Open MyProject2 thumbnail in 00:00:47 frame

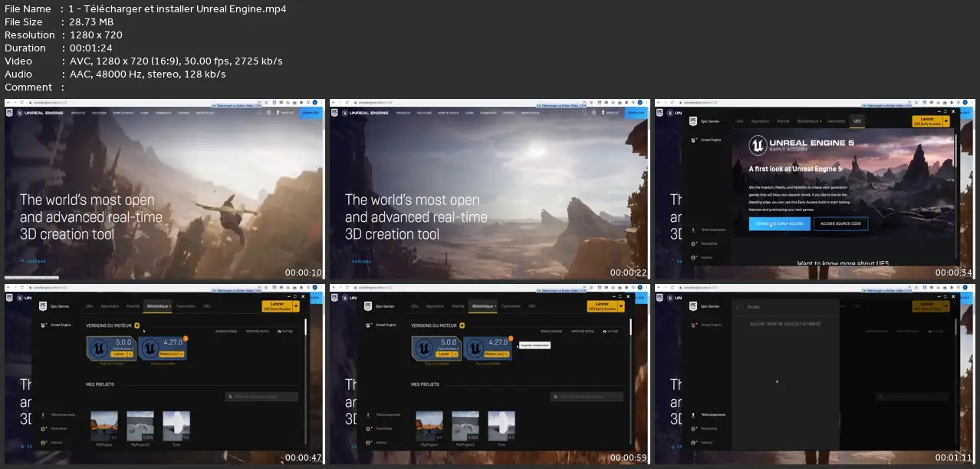pos(140,426)
